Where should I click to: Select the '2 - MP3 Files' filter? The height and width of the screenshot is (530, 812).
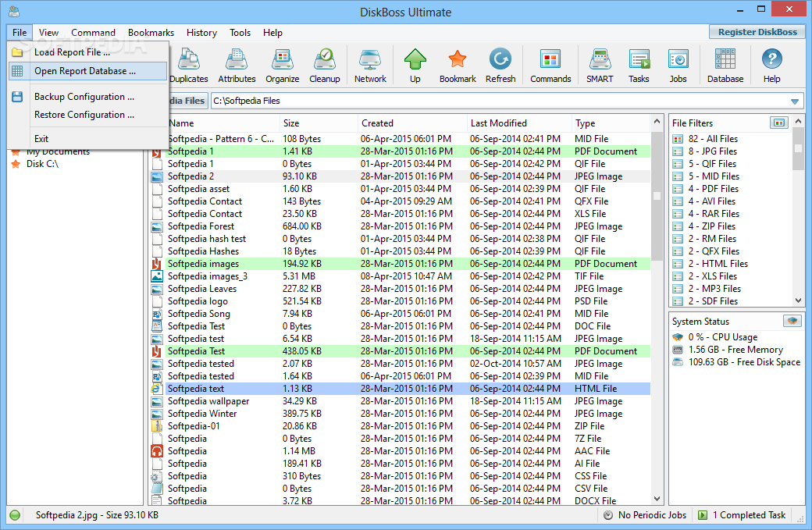(714, 288)
